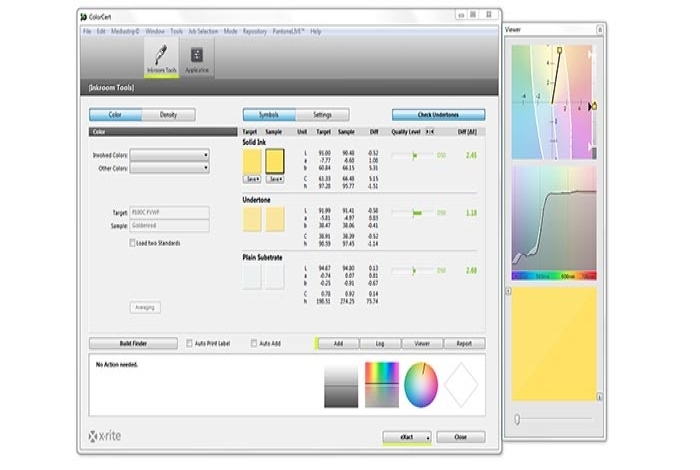Switch to the Color toggle

(x=115, y=115)
